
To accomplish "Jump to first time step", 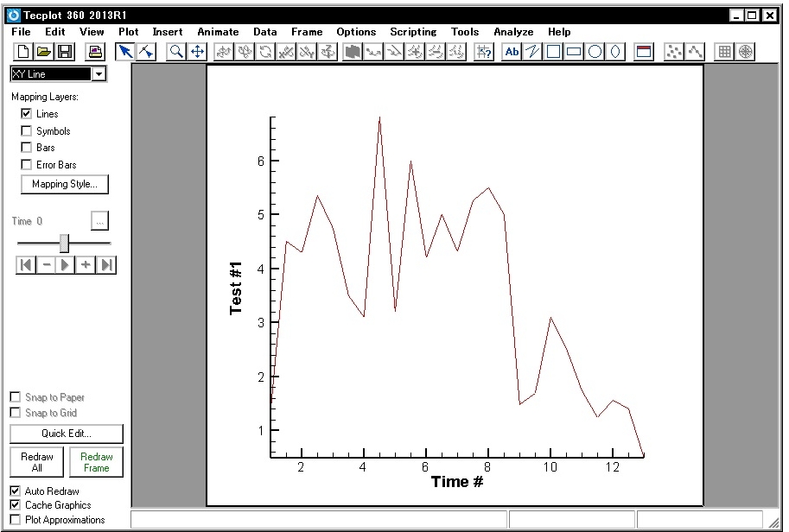I will click(26, 264).
